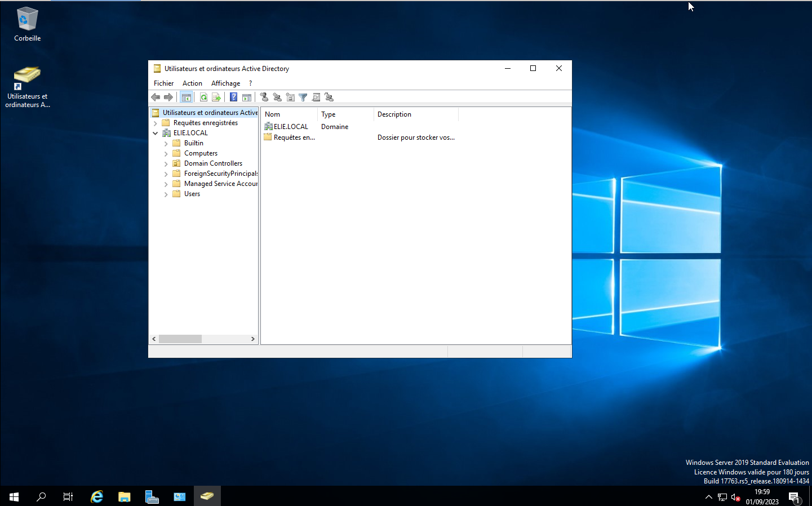This screenshot has width=812, height=506.
Task: Open the ? help menu
Action: click(251, 83)
